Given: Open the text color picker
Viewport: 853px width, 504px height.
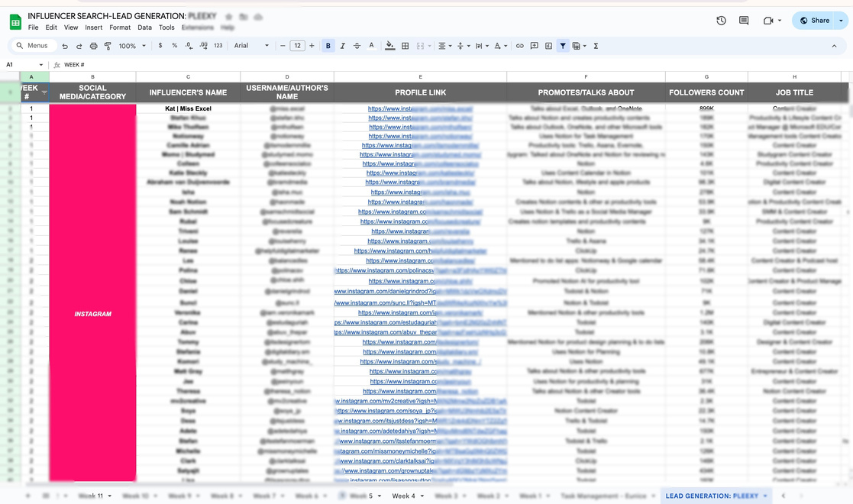Looking at the screenshot, I should 372,47.
